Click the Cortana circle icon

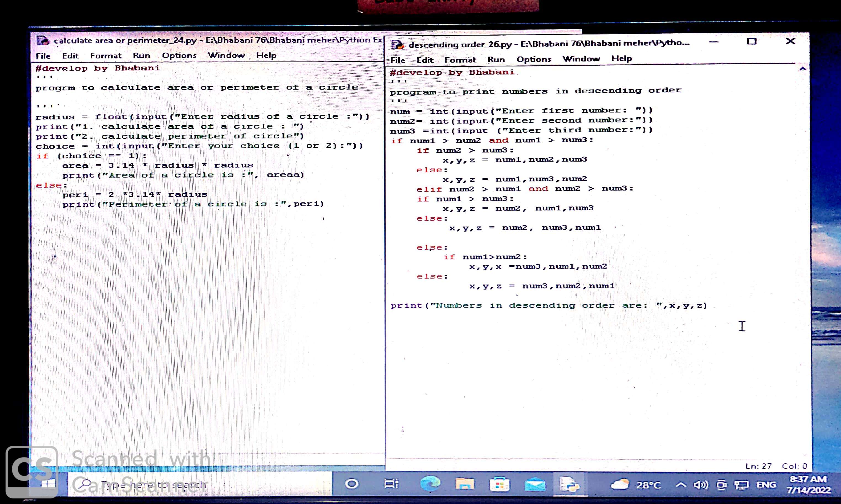click(352, 484)
